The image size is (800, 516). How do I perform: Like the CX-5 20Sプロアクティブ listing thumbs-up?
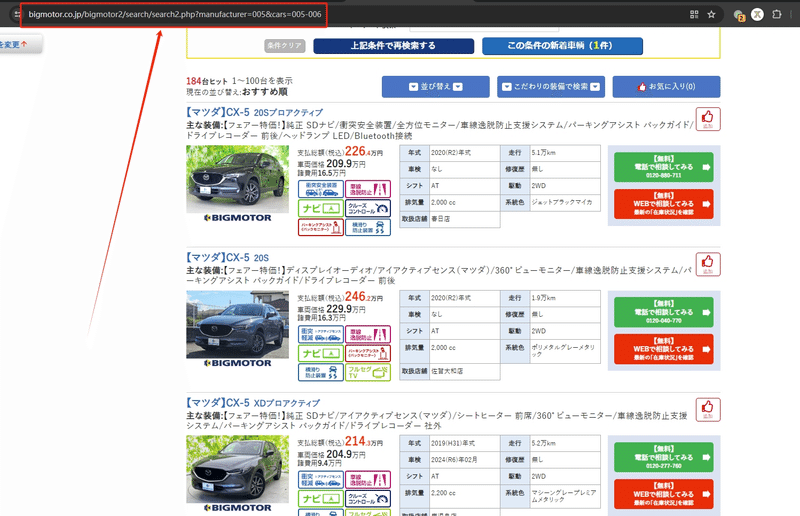[708, 119]
